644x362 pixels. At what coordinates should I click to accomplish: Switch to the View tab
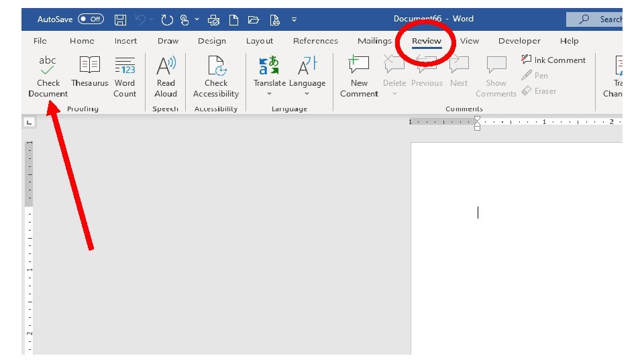tap(470, 41)
